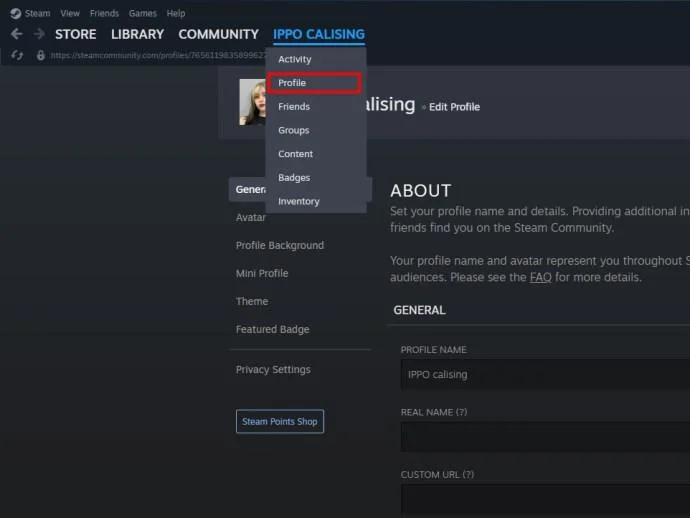Go back with the left arrow
The width and height of the screenshot is (690, 518).
pyautogui.click(x=17, y=34)
